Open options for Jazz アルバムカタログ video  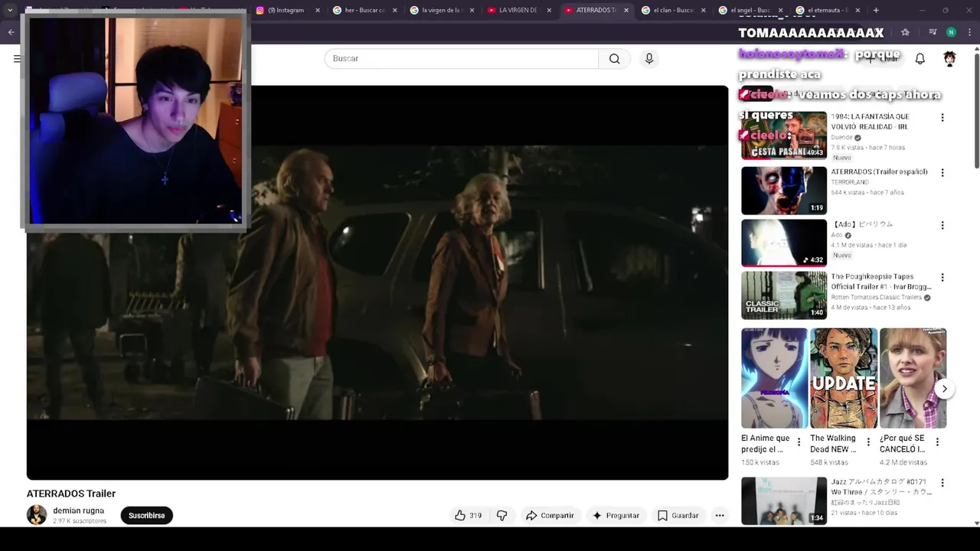tap(942, 484)
